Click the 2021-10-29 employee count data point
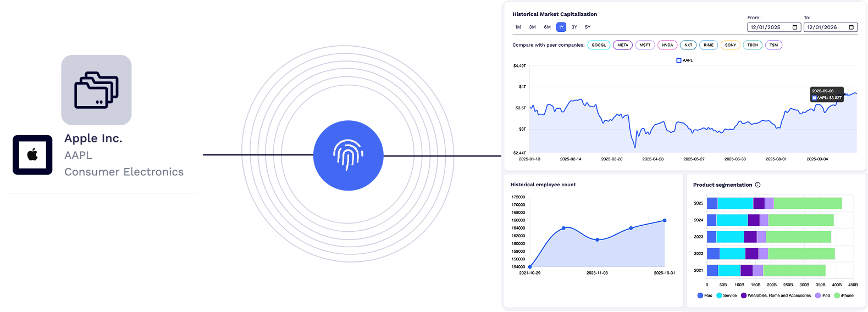The image size is (868, 312). (x=530, y=267)
